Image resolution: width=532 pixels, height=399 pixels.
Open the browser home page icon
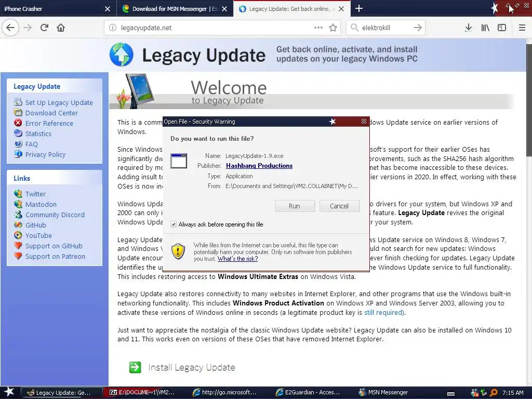61,28
